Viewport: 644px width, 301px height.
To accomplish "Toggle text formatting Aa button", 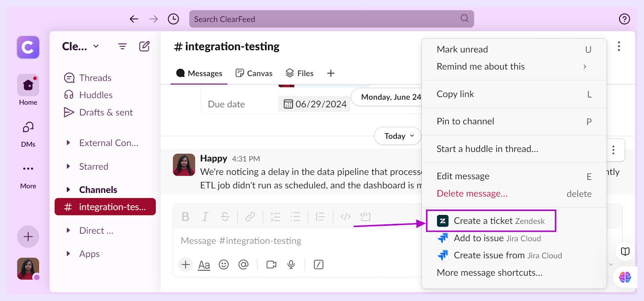I will point(204,265).
